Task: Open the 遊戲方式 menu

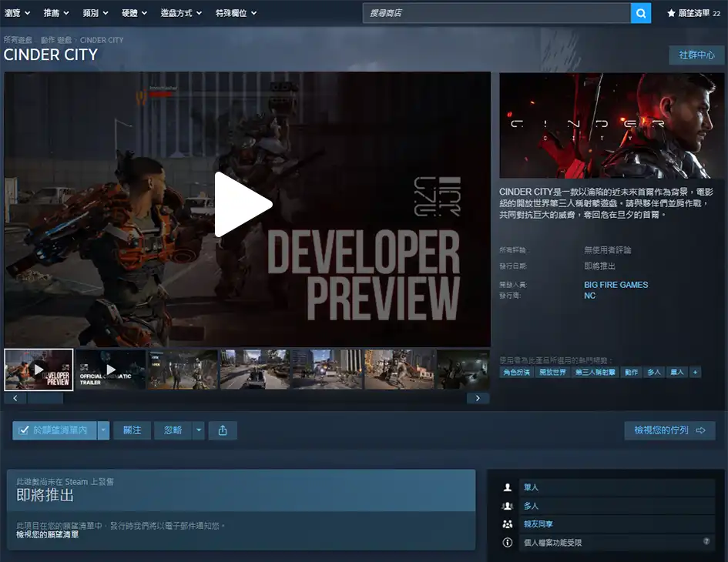Action: point(181,13)
